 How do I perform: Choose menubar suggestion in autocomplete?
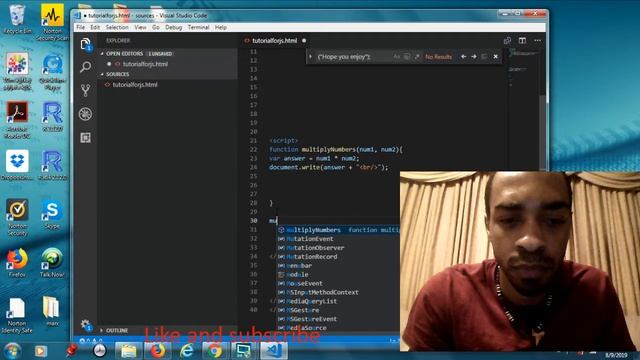click(x=339, y=266)
